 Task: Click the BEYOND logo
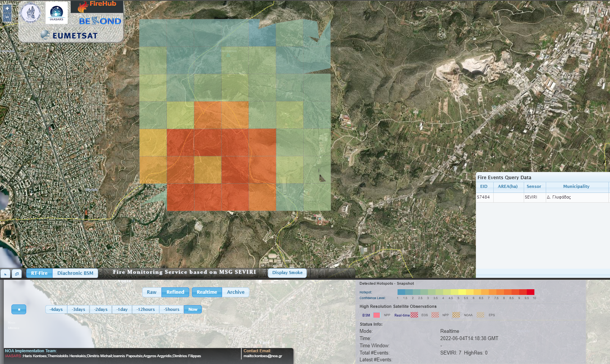coord(100,21)
